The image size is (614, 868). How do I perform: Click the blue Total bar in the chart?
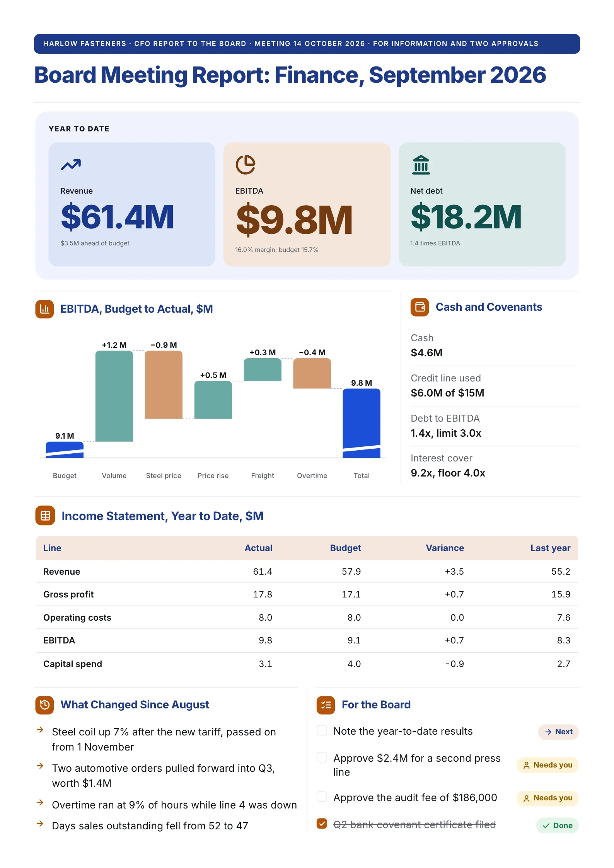point(362,423)
